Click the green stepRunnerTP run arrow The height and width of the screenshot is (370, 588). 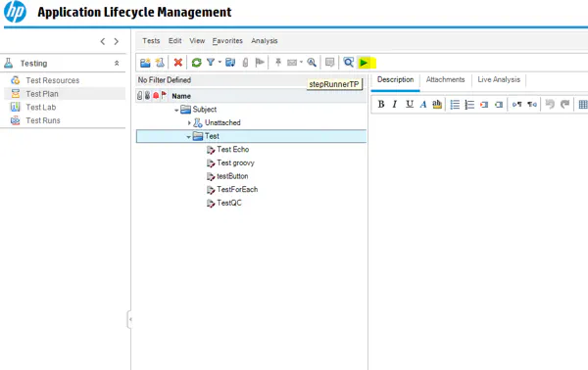coord(364,63)
